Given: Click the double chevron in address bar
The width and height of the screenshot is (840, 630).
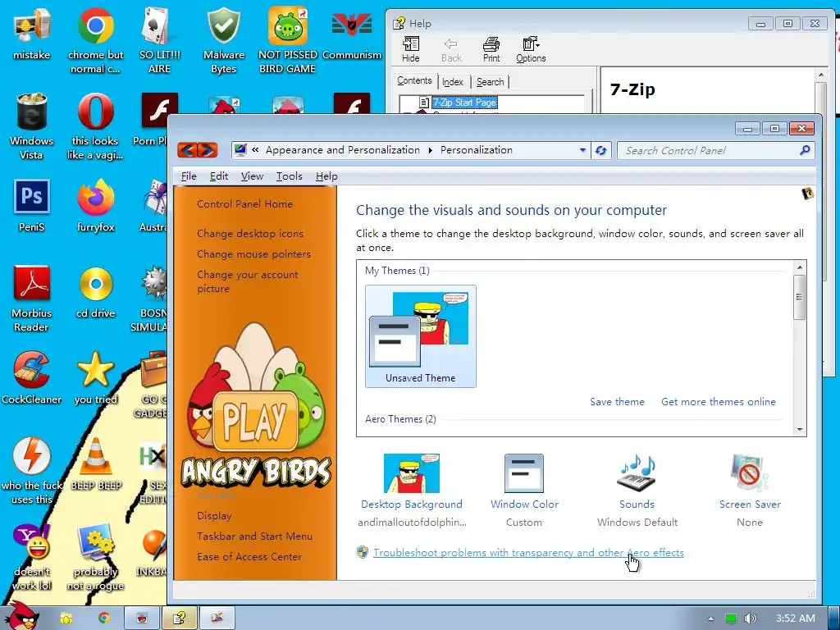Looking at the screenshot, I should coord(256,150).
